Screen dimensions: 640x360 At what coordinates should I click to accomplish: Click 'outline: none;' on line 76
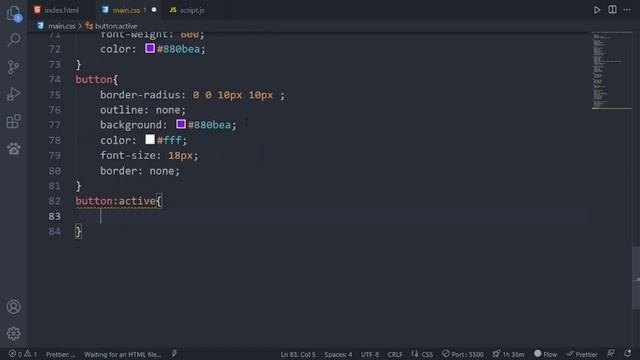click(142, 110)
